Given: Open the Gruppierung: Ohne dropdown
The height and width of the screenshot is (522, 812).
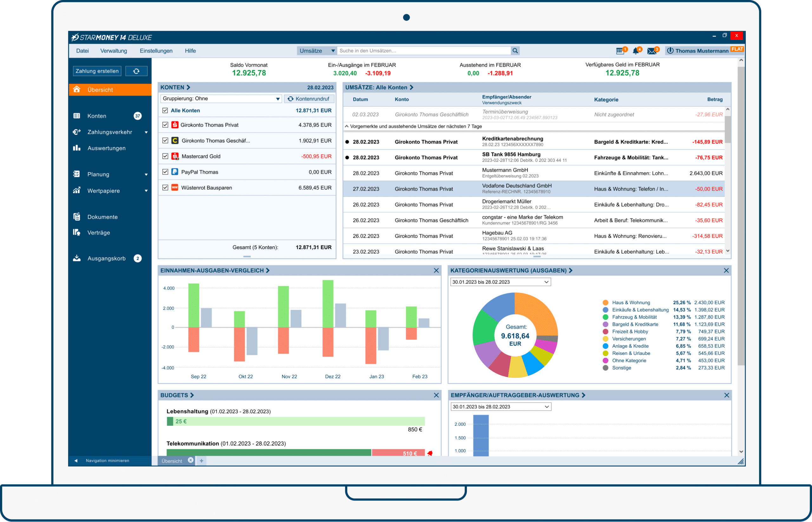Looking at the screenshot, I should click(221, 99).
